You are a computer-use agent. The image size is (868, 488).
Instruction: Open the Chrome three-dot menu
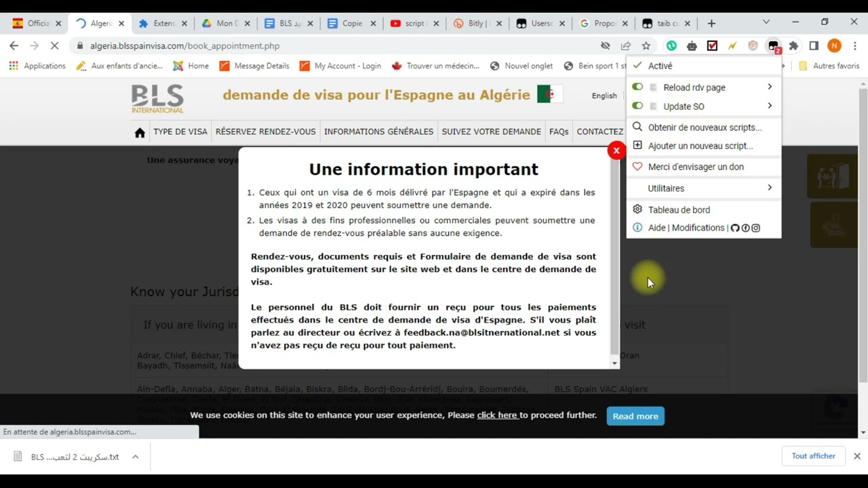(x=855, y=46)
